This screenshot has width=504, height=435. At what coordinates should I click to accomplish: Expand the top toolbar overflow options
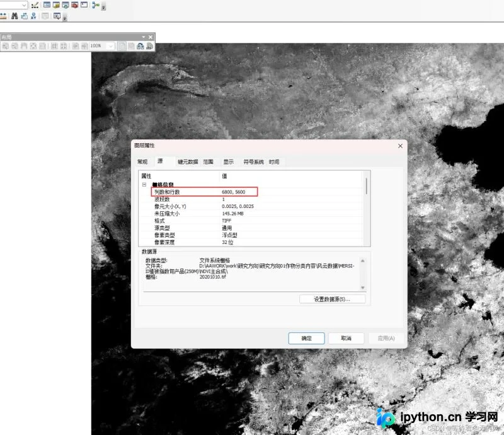point(103,8)
